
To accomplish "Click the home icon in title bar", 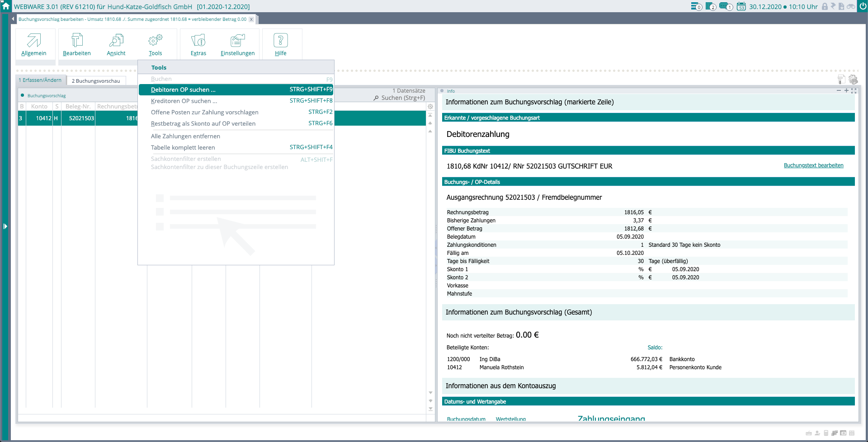I will pyautogui.click(x=6, y=6).
